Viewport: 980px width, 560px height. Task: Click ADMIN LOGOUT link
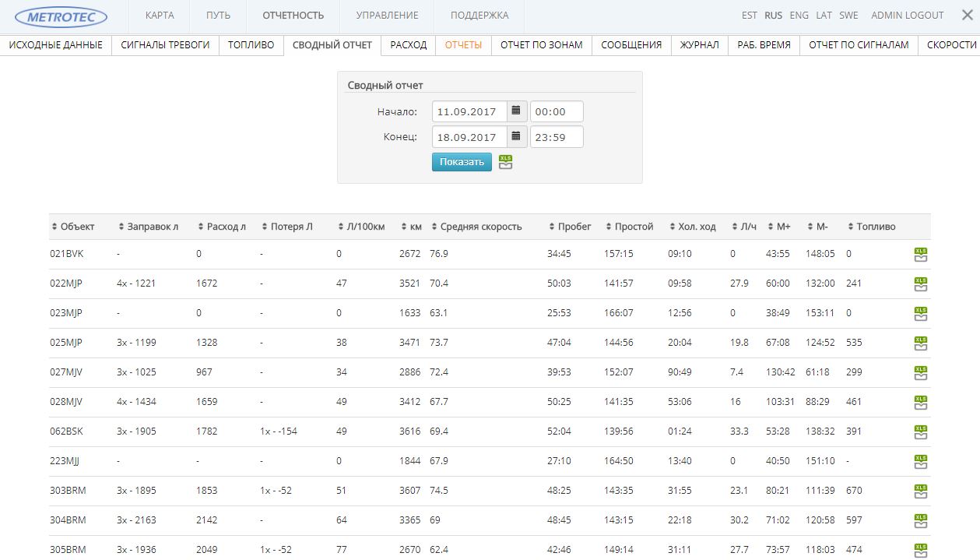point(907,16)
